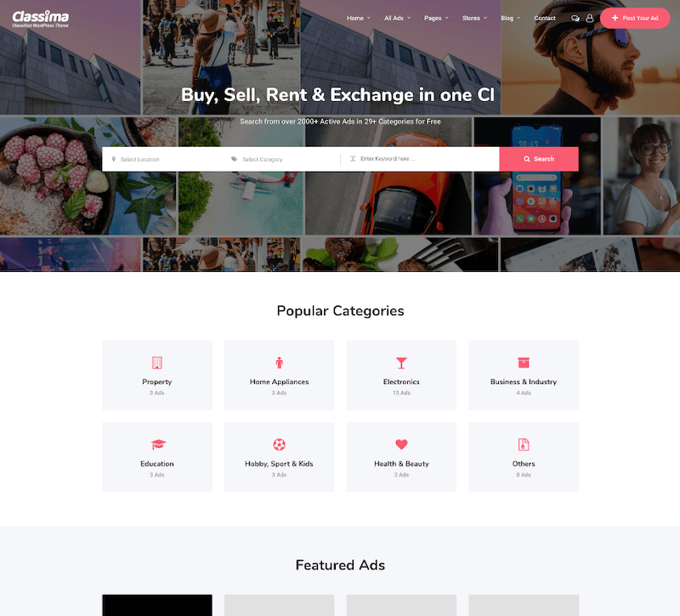Expand the Home menu dropdown
Screen dimensions: 680x616
pyautogui.click(x=359, y=18)
